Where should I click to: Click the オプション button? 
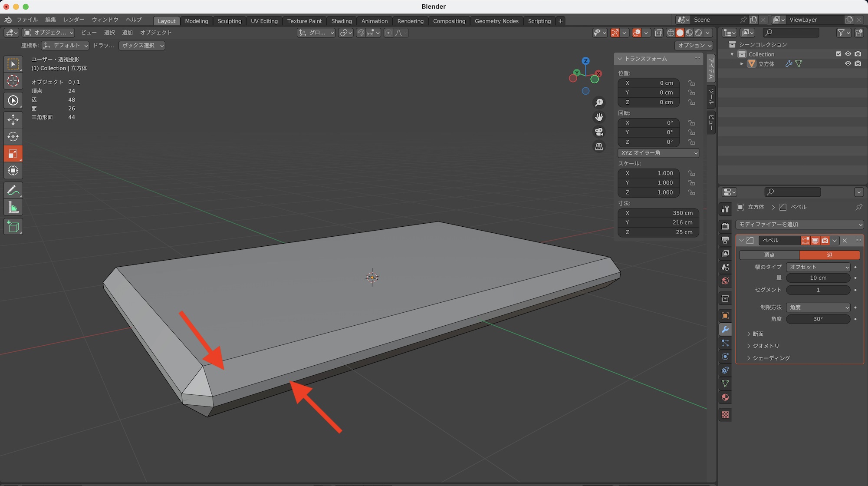(x=694, y=45)
